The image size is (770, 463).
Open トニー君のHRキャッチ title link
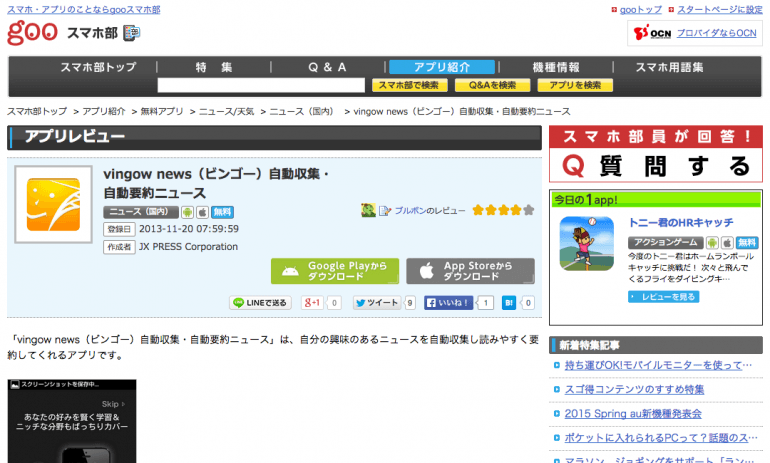[681, 222]
